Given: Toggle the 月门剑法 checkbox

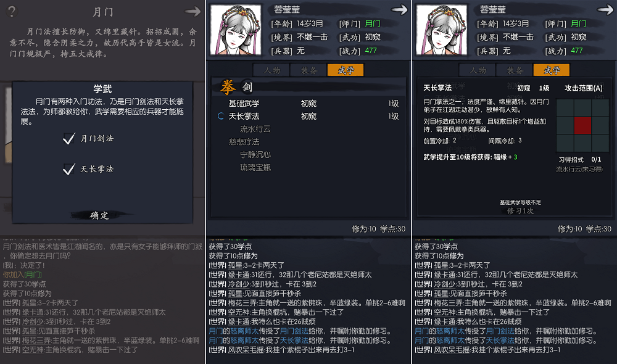Looking at the screenshot, I should (x=69, y=138).
